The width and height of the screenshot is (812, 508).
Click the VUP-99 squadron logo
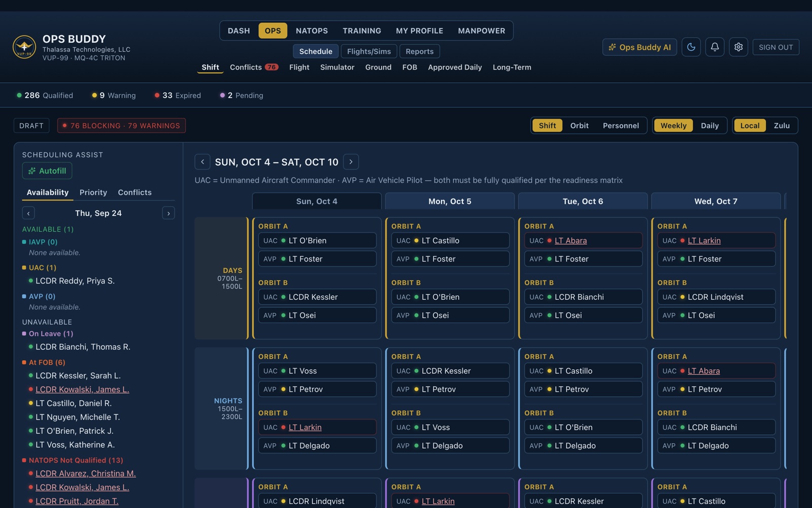coord(24,47)
